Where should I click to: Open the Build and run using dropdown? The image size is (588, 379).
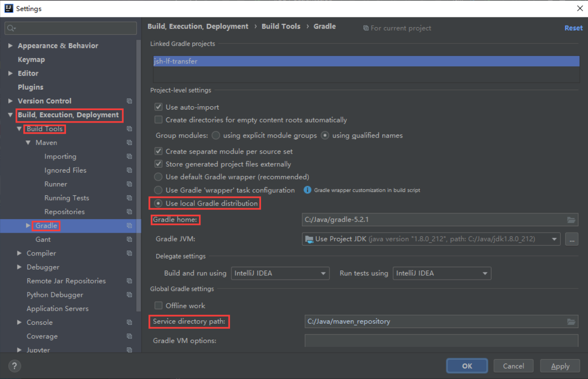click(x=280, y=273)
